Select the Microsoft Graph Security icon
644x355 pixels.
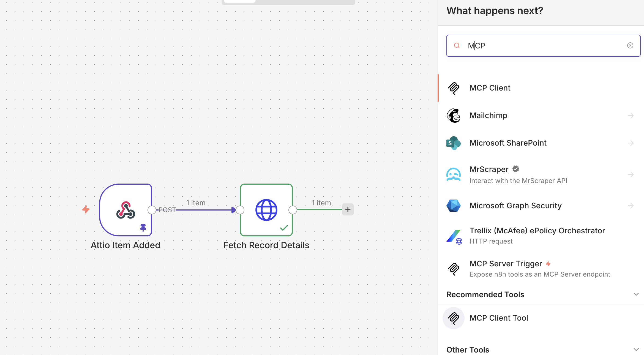(454, 205)
